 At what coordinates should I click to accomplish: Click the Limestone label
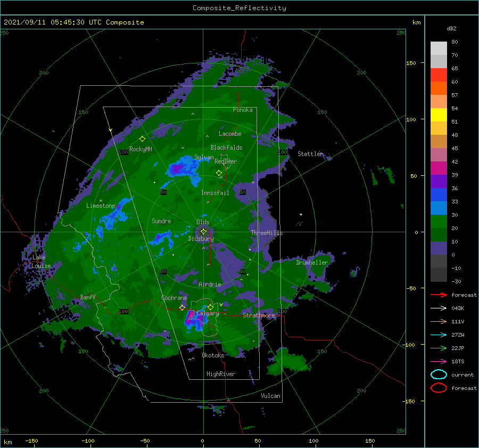(101, 206)
